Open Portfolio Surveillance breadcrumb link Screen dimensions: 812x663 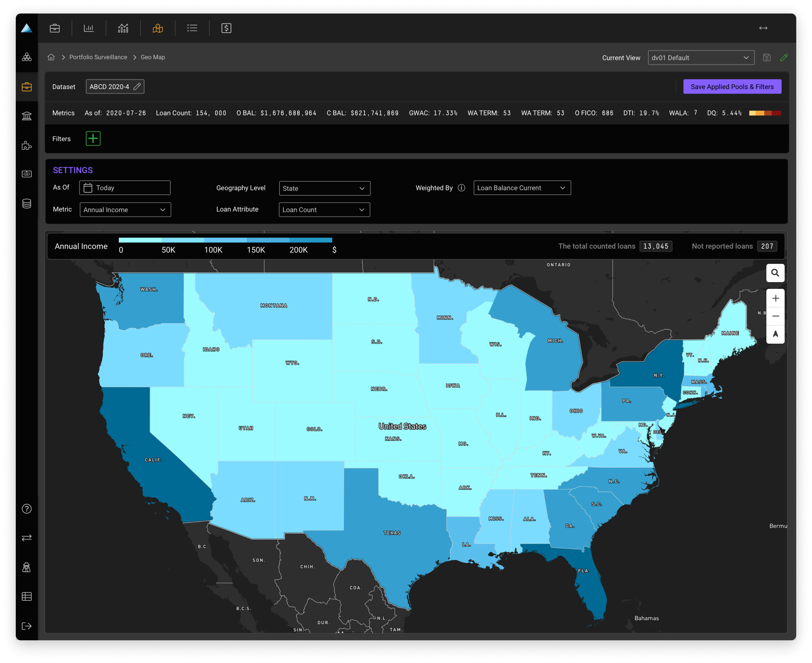[x=98, y=57]
